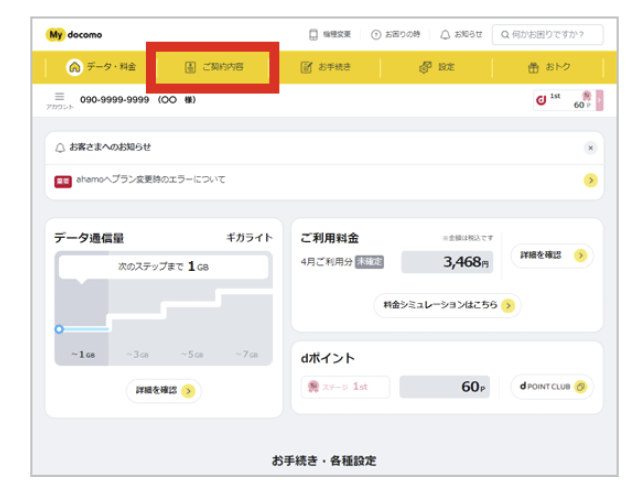This screenshot has height=487, width=641.
Task: Click the ギガライト plan name
Action: pos(249,238)
